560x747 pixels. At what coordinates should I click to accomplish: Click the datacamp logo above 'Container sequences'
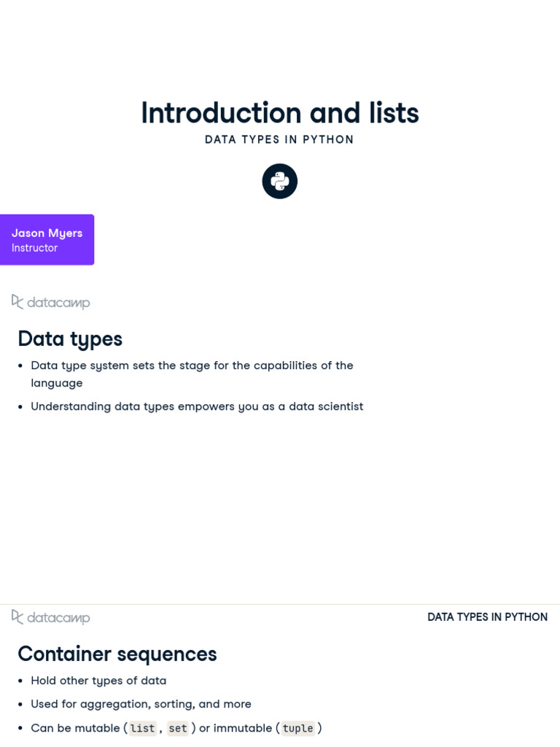click(x=51, y=617)
